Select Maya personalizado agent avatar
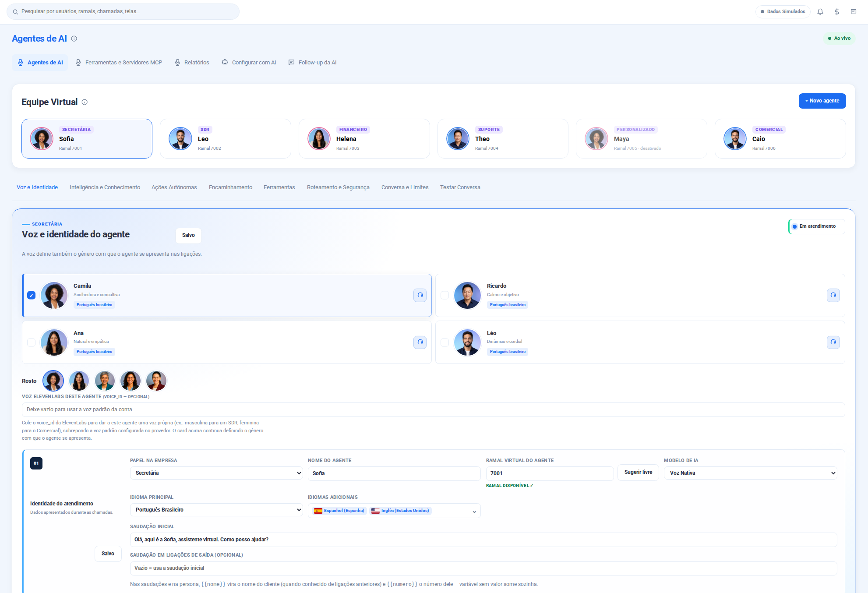 596,138
